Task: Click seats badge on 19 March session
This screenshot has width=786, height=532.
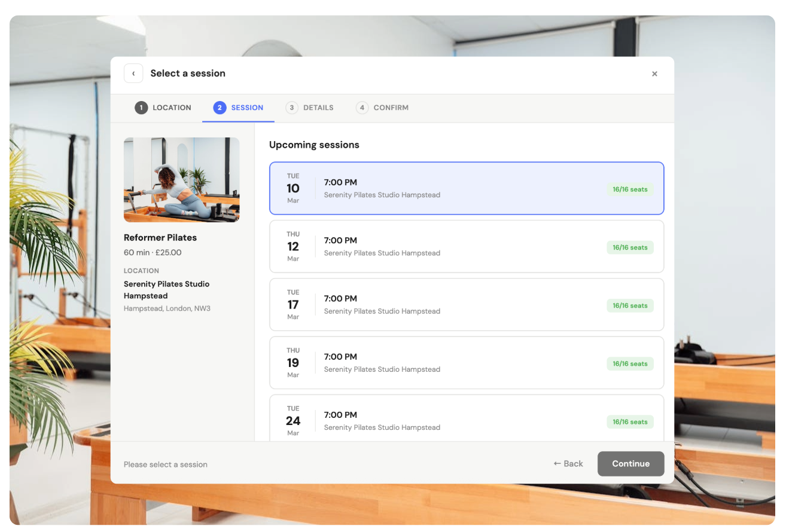Action: tap(630, 363)
